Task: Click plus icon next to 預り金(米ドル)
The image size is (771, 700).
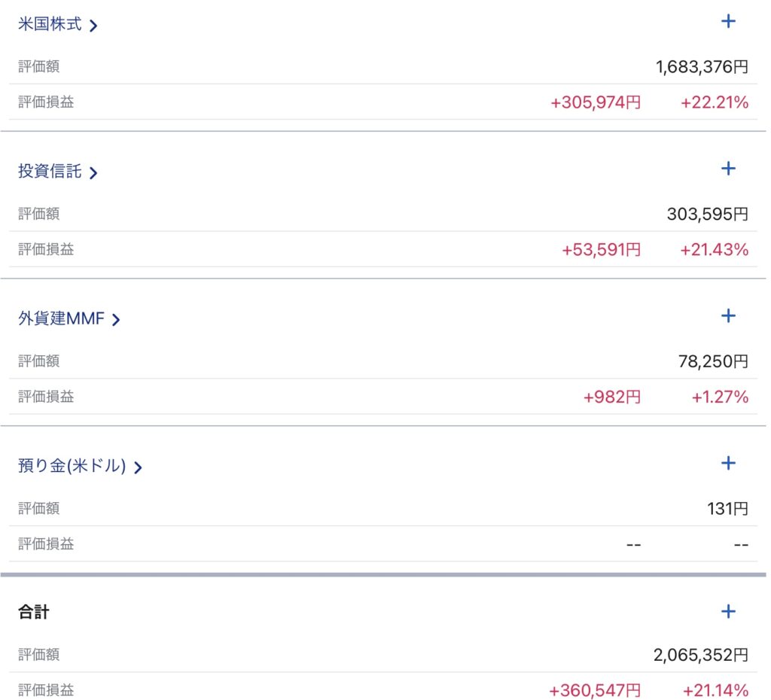Action: coord(728,463)
